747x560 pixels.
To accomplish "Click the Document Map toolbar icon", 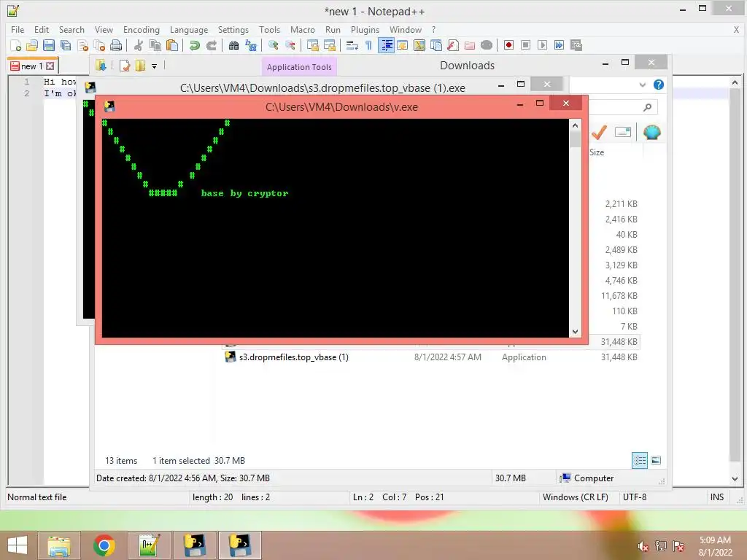I will [419, 45].
